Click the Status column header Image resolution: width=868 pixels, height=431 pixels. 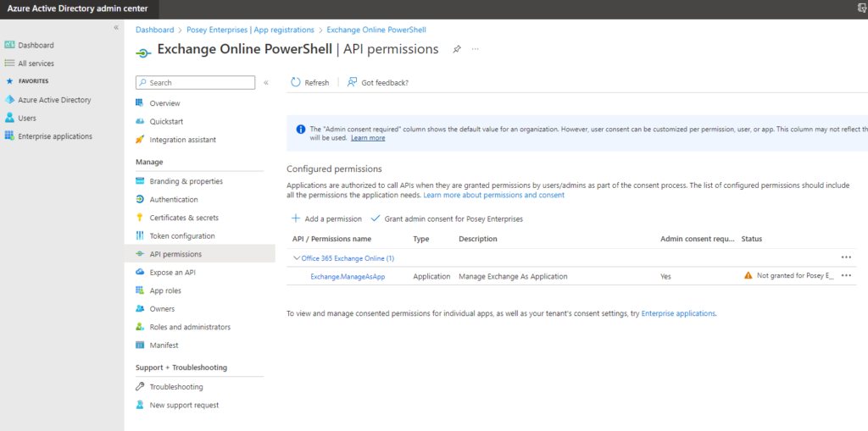[752, 239]
